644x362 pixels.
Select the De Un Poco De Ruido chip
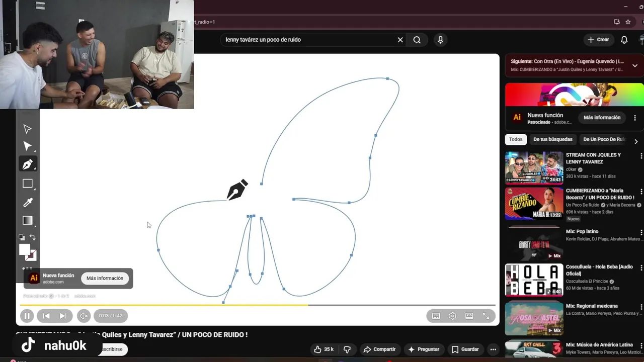(604, 139)
